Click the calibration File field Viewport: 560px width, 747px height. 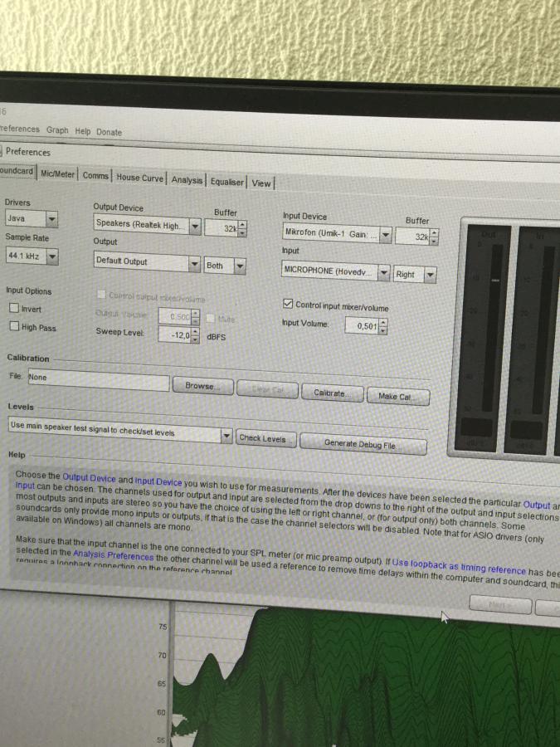[x=99, y=379]
